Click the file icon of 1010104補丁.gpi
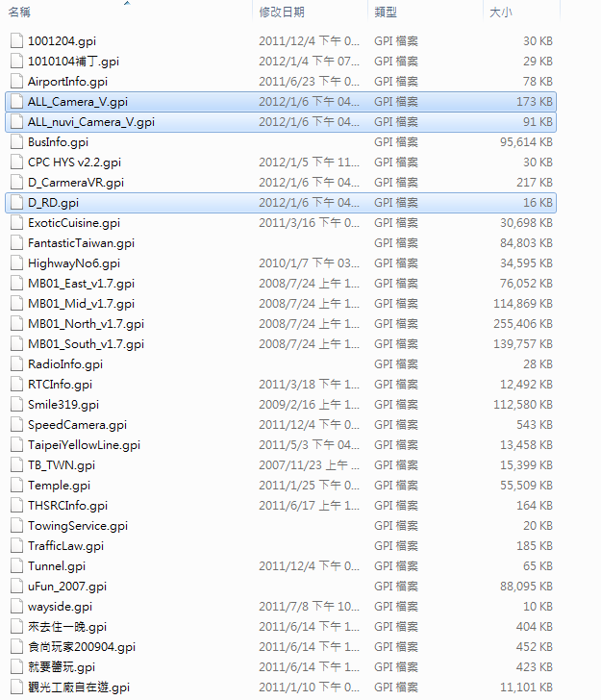Image resolution: width=601 pixels, height=700 pixels. pos(17,61)
